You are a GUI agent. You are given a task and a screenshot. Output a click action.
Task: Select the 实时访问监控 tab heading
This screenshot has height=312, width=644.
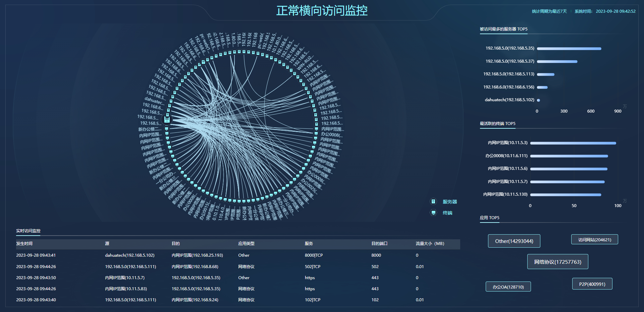coord(28,231)
